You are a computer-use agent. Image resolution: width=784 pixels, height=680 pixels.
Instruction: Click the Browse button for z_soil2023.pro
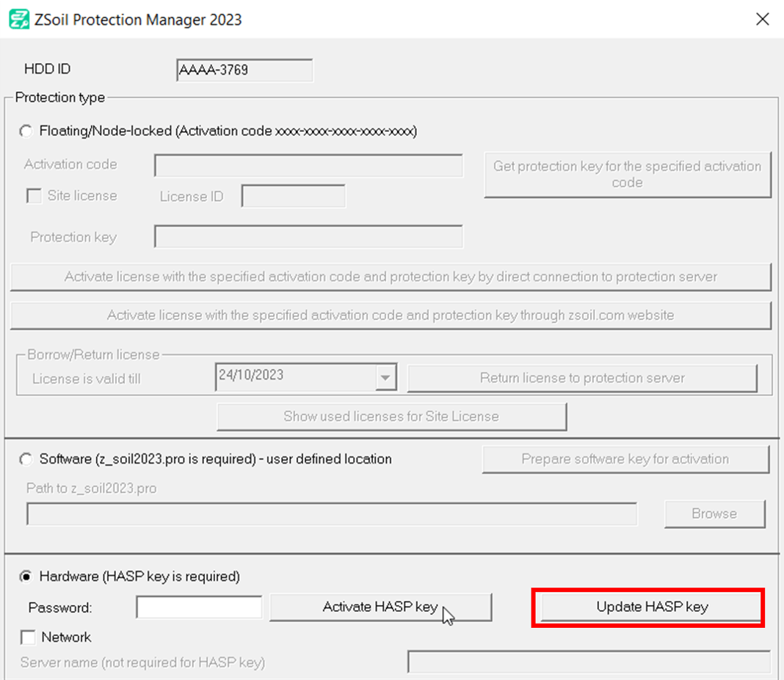click(714, 513)
